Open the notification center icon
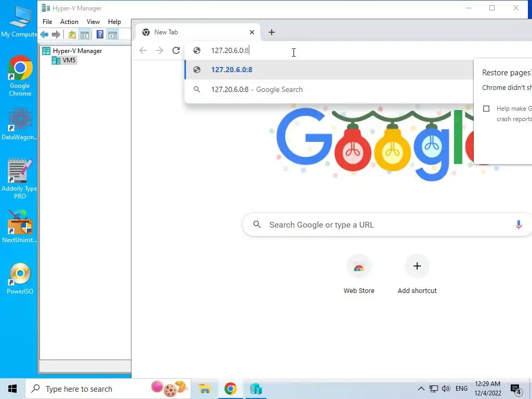 (x=516, y=390)
